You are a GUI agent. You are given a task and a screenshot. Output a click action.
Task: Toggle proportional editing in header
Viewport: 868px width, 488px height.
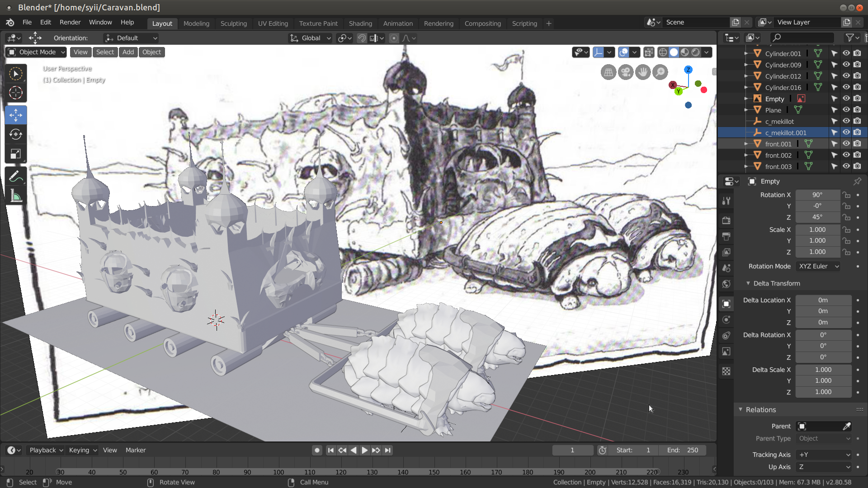click(x=394, y=38)
